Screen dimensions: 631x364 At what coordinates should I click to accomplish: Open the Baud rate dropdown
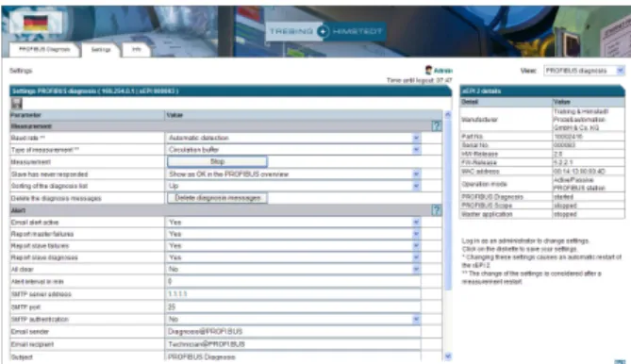click(x=294, y=138)
